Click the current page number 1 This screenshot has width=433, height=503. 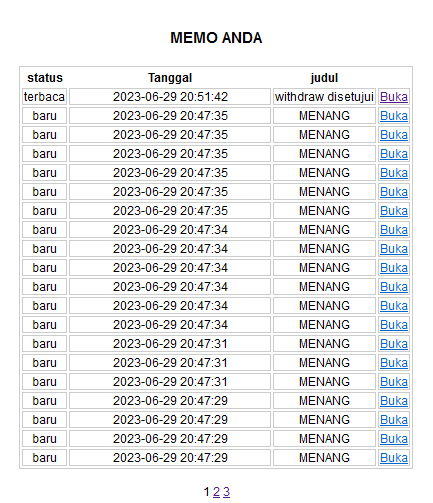(207, 492)
